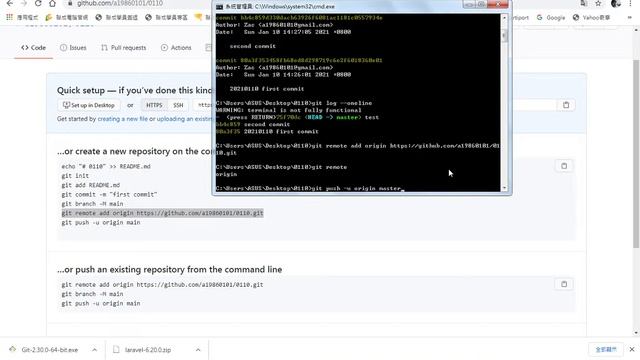Screen dimensions: 640x360
Task: Focus the github.com address bar
Action: point(120,3)
